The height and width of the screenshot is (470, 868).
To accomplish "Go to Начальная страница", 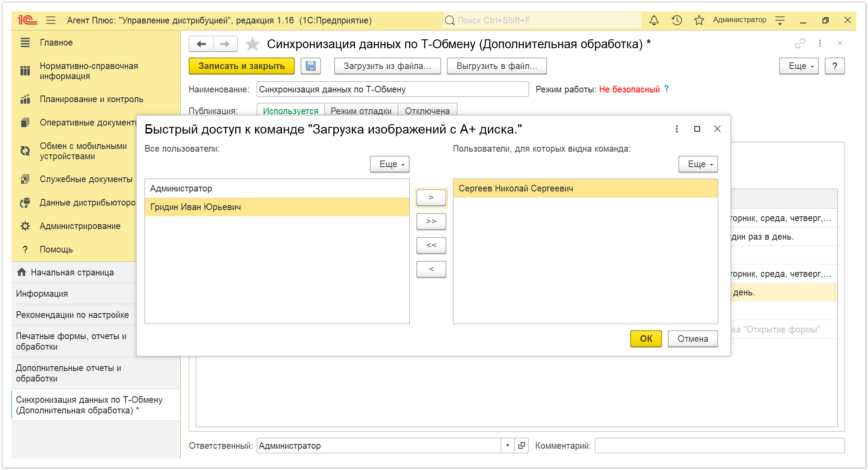I will click(x=72, y=272).
